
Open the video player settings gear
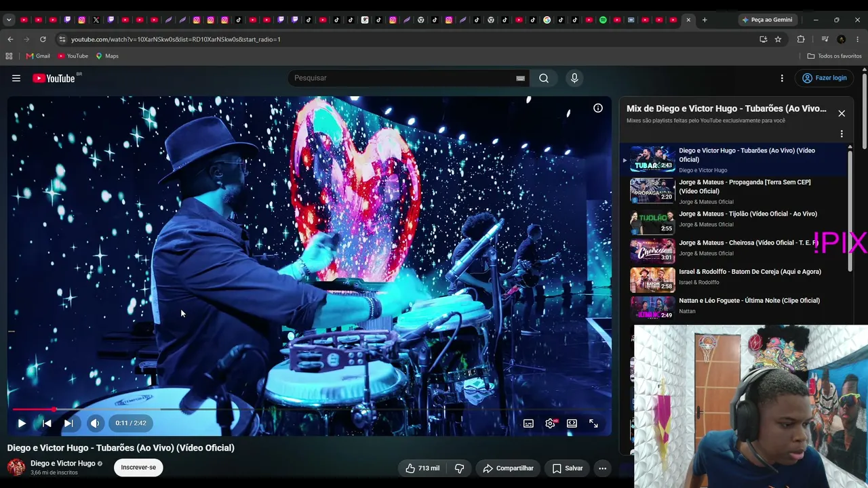550,423
